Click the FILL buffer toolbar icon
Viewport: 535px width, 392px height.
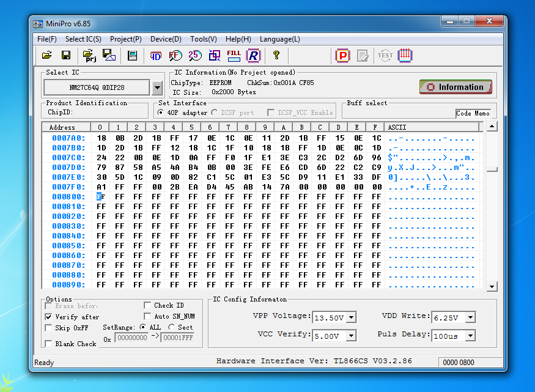234,56
